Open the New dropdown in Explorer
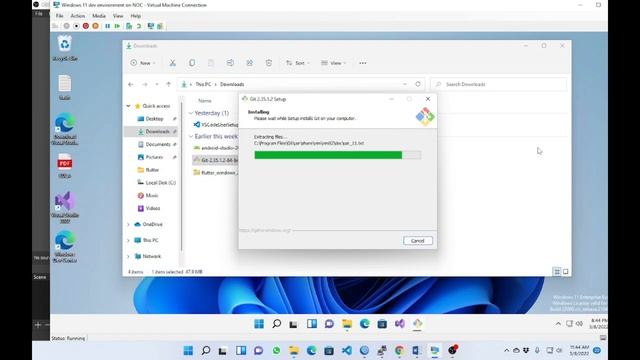Viewport: 640px width, 360px height. [x=143, y=63]
